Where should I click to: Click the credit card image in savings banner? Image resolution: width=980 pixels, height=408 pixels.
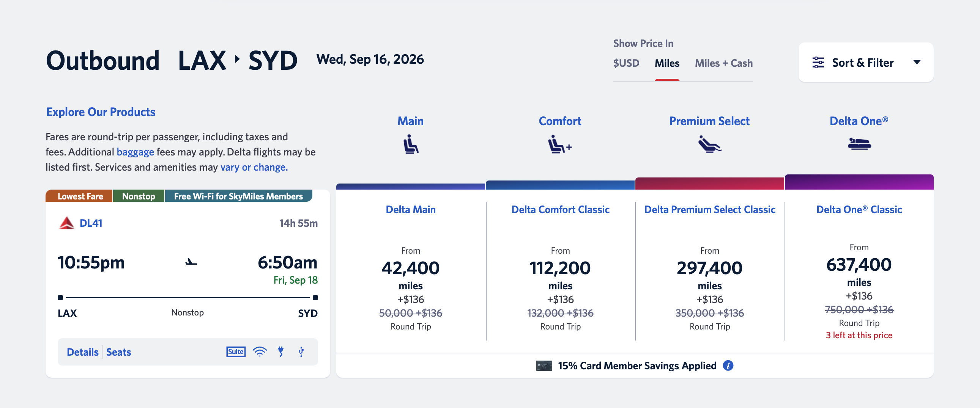544,366
